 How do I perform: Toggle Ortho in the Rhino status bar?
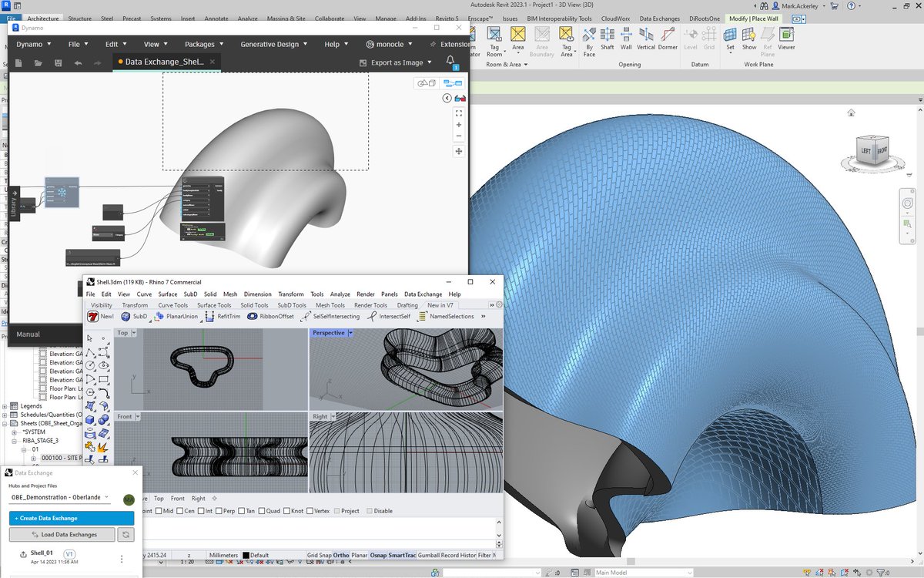(341, 555)
